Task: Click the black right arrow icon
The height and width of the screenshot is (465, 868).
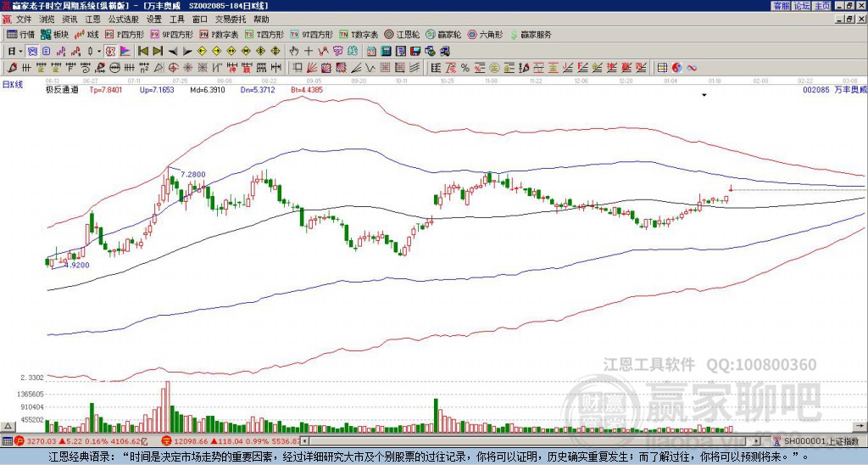Action: (187, 52)
